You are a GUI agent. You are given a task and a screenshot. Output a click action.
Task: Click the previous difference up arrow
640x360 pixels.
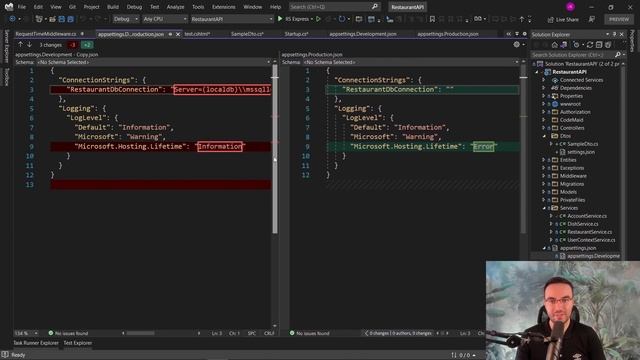(x=20, y=44)
